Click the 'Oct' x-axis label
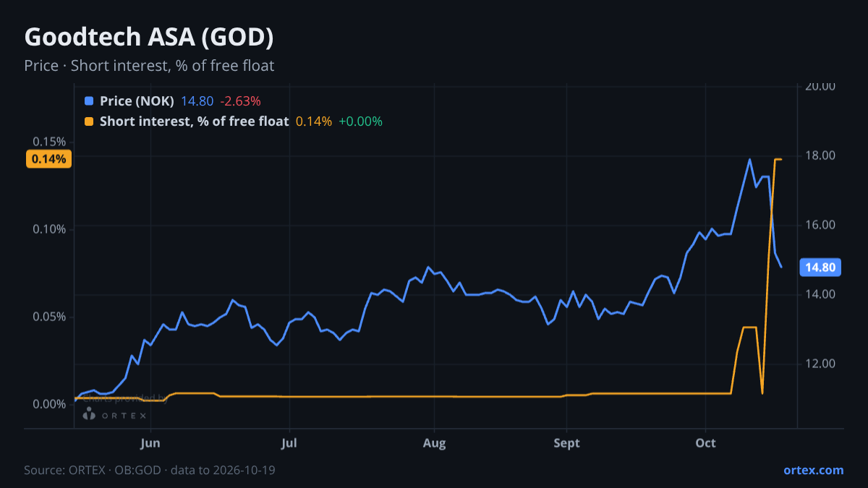Image resolution: width=868 pixels, height=488 pixels. [705, 443]
